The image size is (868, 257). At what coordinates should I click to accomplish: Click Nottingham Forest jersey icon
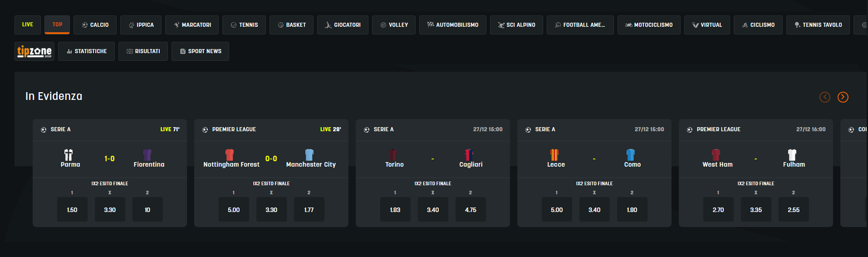pos(230,155)
